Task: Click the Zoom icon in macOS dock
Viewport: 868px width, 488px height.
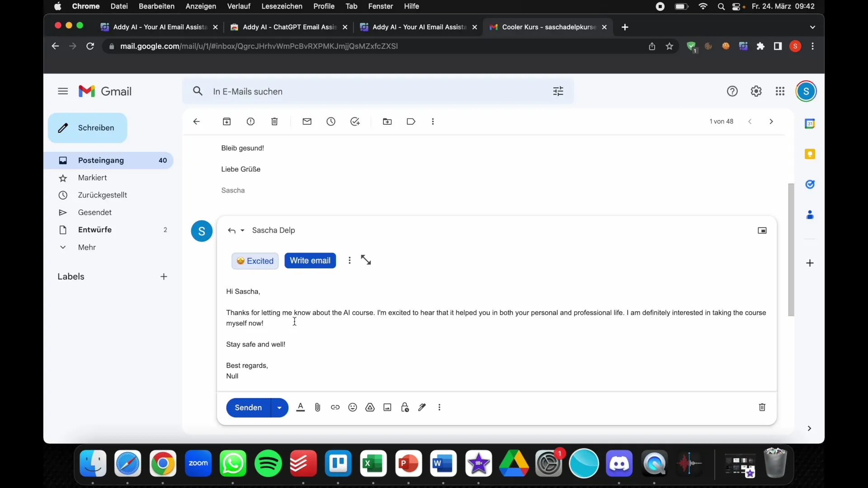Action: (x=198, y=463)
